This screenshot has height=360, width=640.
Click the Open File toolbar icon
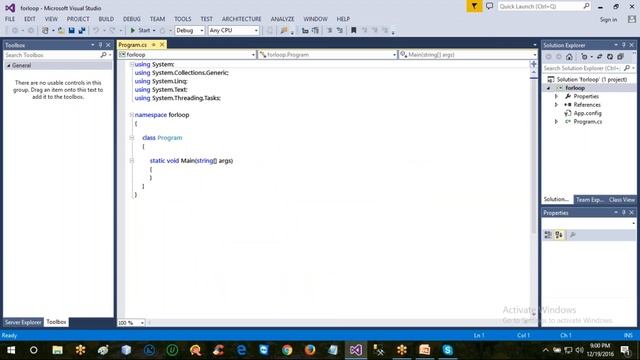(61, 31)
